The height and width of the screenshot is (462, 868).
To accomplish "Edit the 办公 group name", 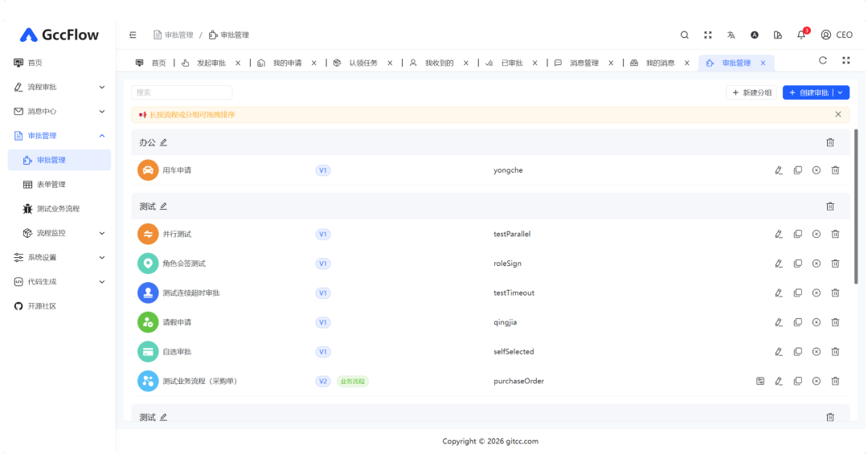I will coord(163,143).
